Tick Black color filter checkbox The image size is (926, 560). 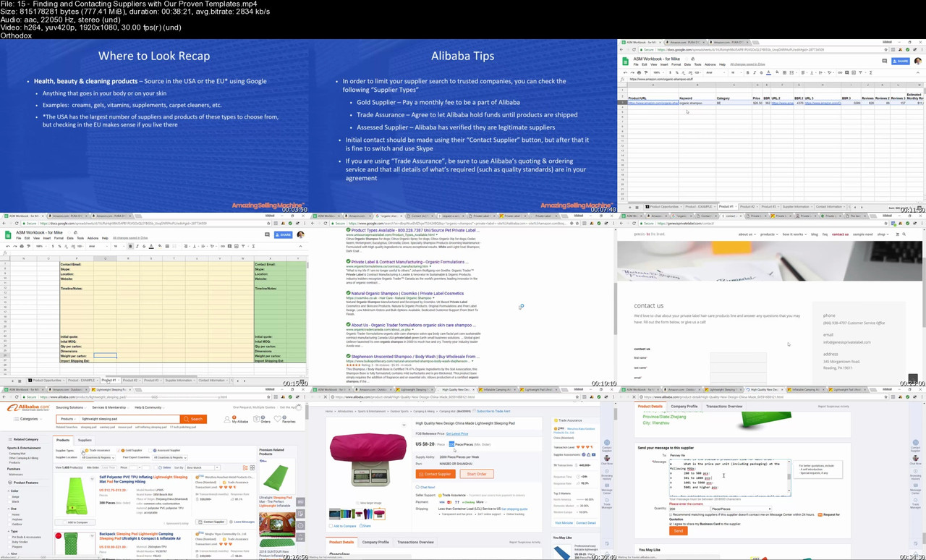pyautogui.click(x=9, y=501)
